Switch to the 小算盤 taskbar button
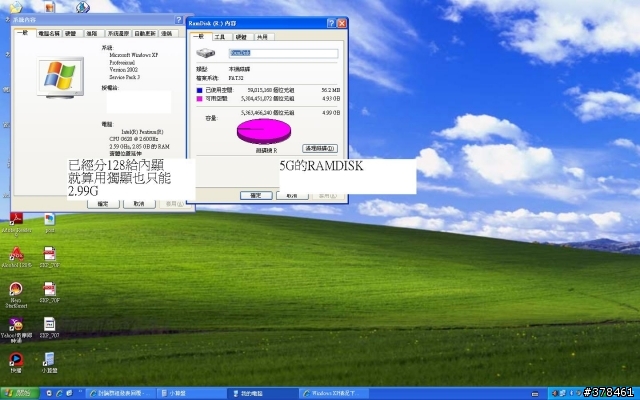The image size is (640, 400). (192, 393)
